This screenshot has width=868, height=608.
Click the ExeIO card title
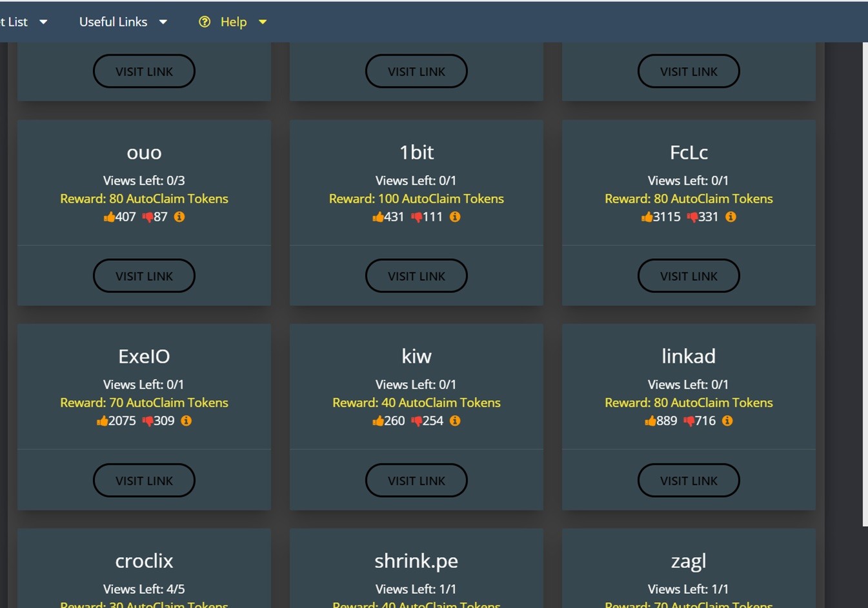click(x=144, y=356)
